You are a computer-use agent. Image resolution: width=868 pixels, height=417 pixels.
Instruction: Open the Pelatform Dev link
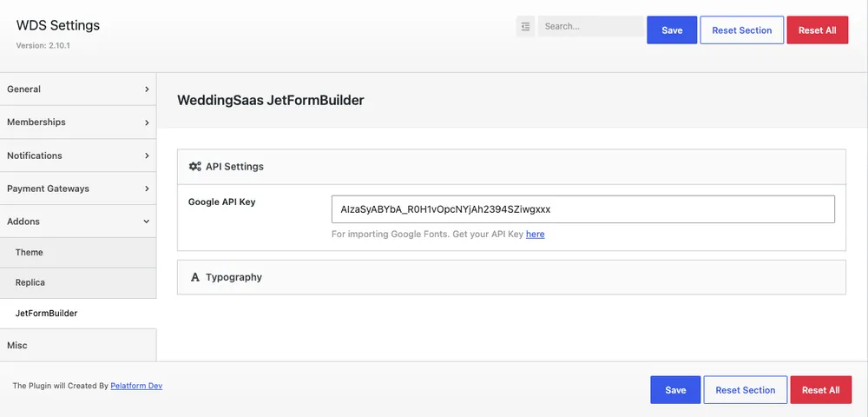(x=136, y=386)
